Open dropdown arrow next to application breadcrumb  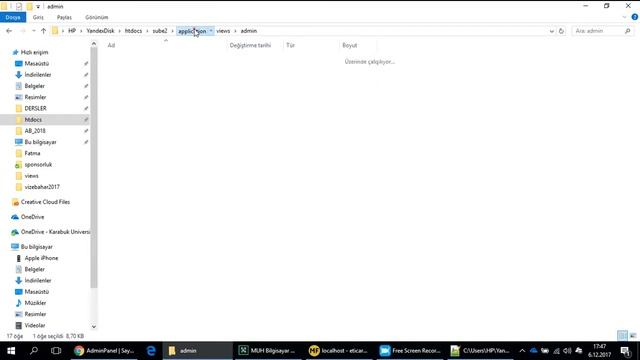pos(211,31)
